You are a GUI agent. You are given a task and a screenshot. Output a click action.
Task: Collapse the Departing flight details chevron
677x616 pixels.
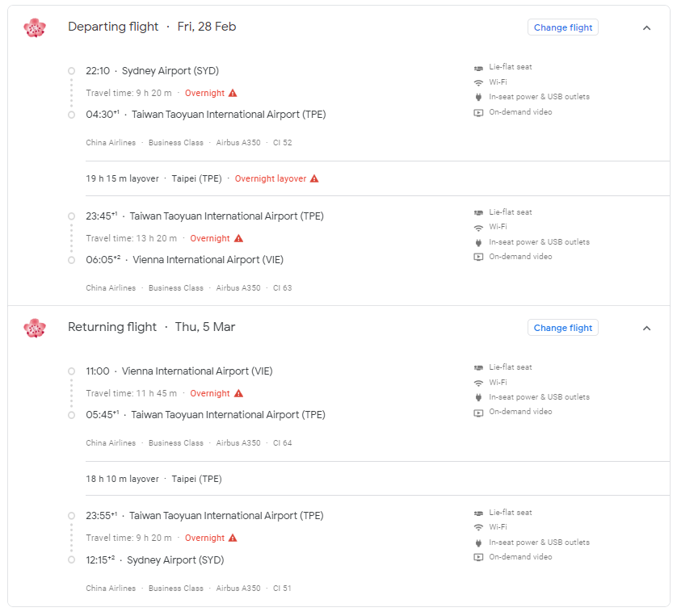(646, 27)
